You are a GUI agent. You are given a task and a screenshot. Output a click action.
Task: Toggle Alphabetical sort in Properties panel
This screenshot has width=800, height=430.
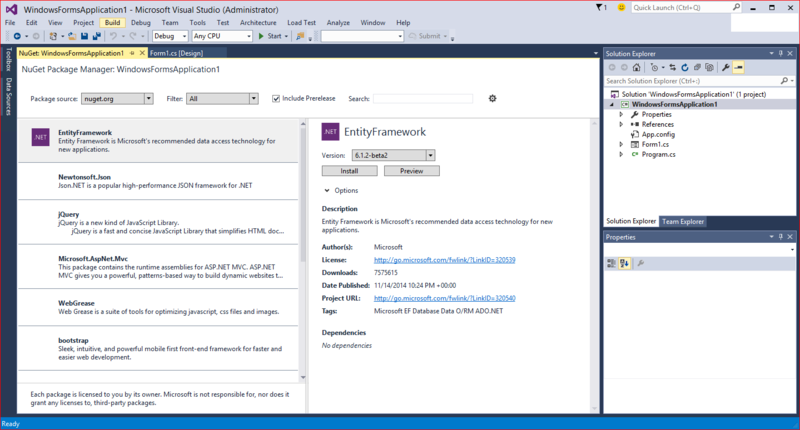624,263
